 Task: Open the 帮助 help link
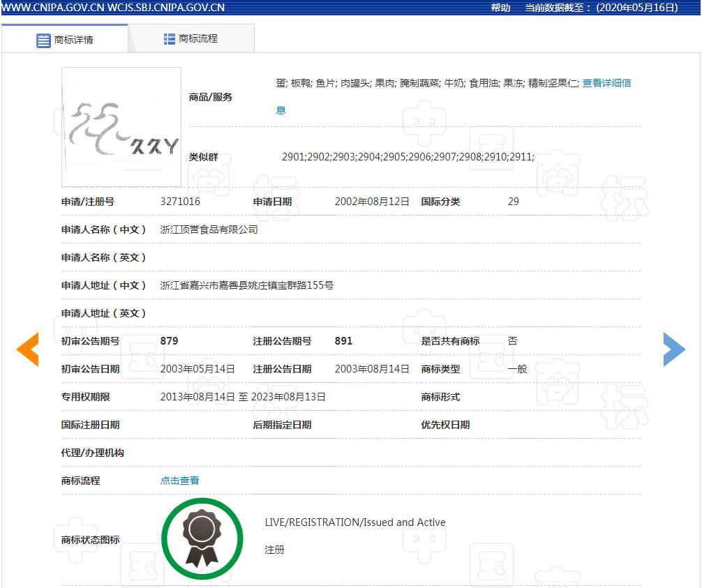pyautogui.click(x=500, y=8)
